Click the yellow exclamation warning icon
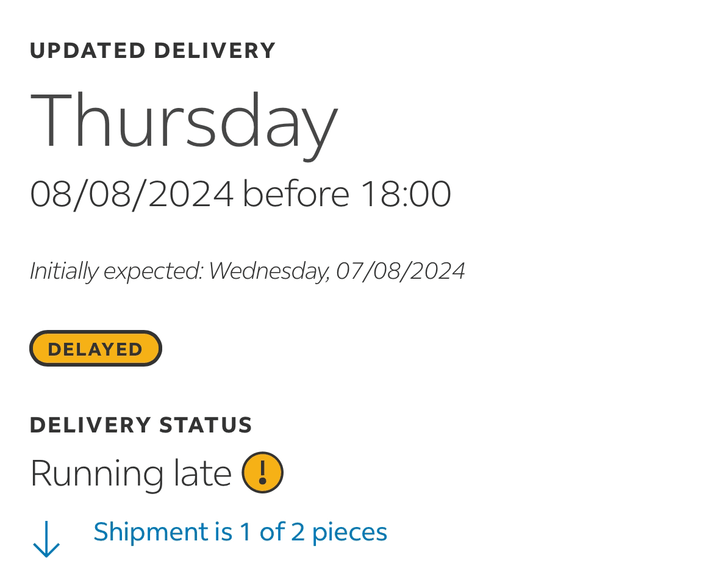 pyautogui.click(x=263, y=473)
